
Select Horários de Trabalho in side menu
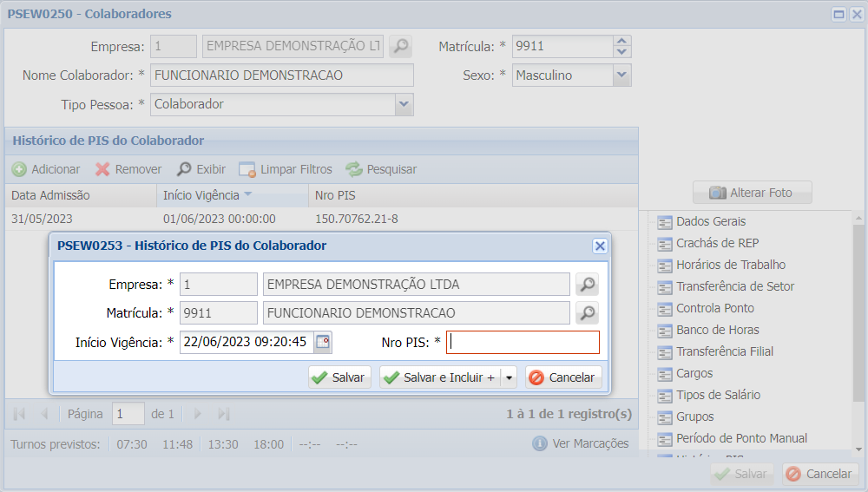pyautogui.click(x=730, y=265)
